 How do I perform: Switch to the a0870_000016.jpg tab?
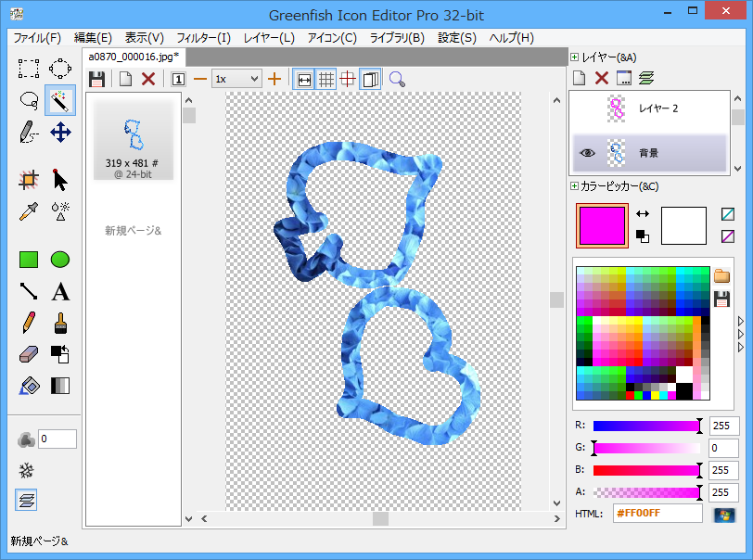(133, 57)
